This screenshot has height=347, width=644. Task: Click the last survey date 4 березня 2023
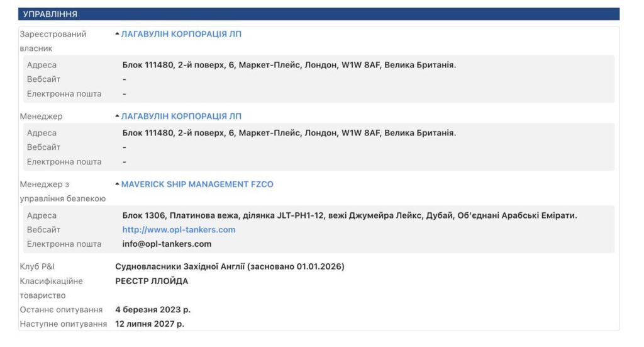(x=153, y=310)
